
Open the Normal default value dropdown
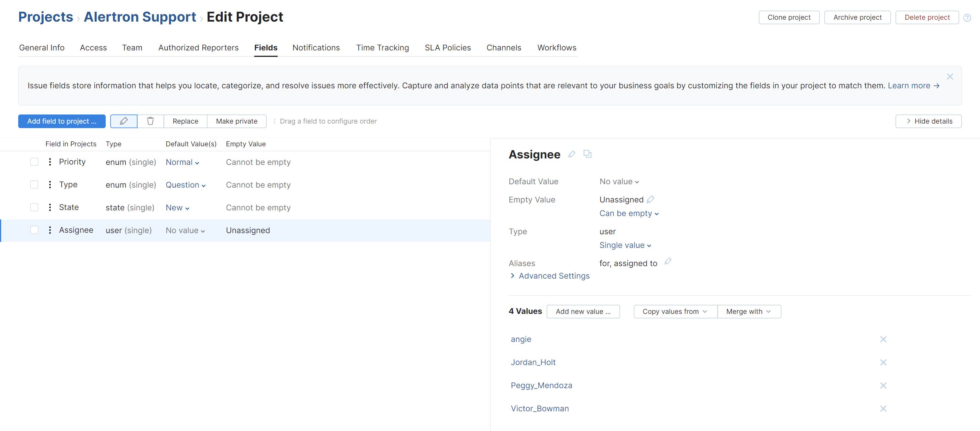pos(183,162)
